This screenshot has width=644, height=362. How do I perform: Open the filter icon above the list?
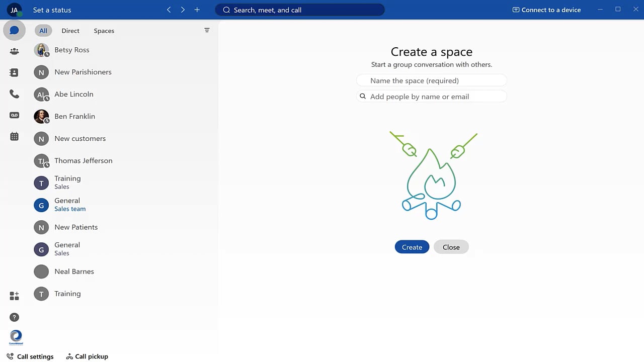207,31
